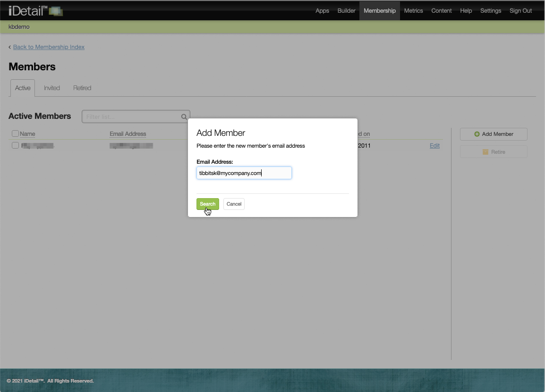545x392 pixels.
Task: Click the green plus Add Member icon
Action: (x=477, y=134)
